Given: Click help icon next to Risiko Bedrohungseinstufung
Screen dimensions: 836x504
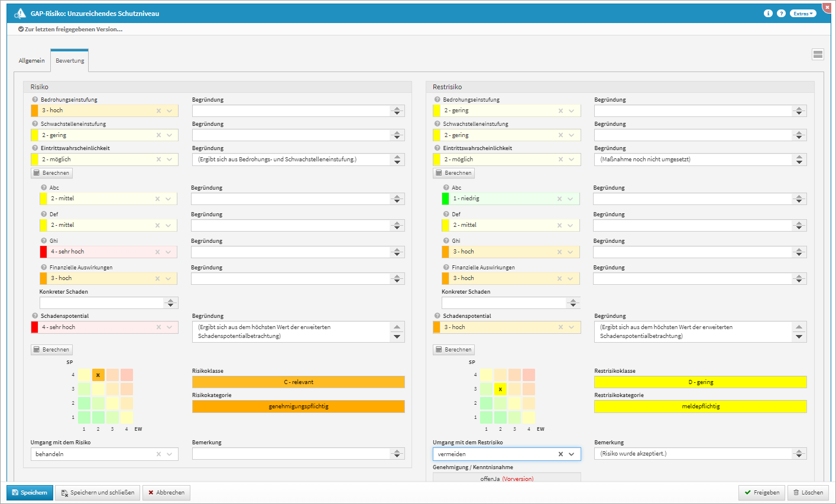Looking at the screenshot, I should tap(35, 100).
